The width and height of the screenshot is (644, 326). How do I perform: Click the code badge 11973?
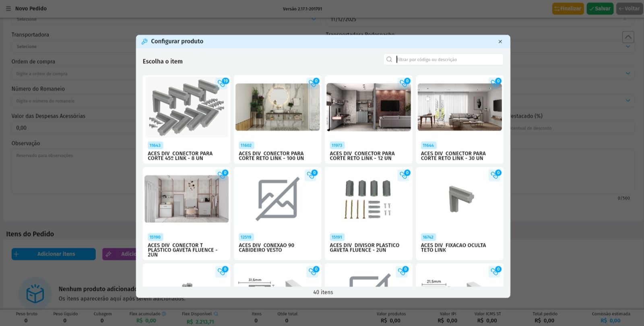click(x=337, y=145)
